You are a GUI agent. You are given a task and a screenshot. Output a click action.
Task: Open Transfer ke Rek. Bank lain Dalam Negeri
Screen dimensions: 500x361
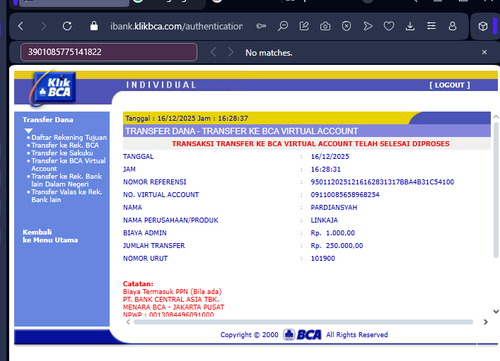67,180
